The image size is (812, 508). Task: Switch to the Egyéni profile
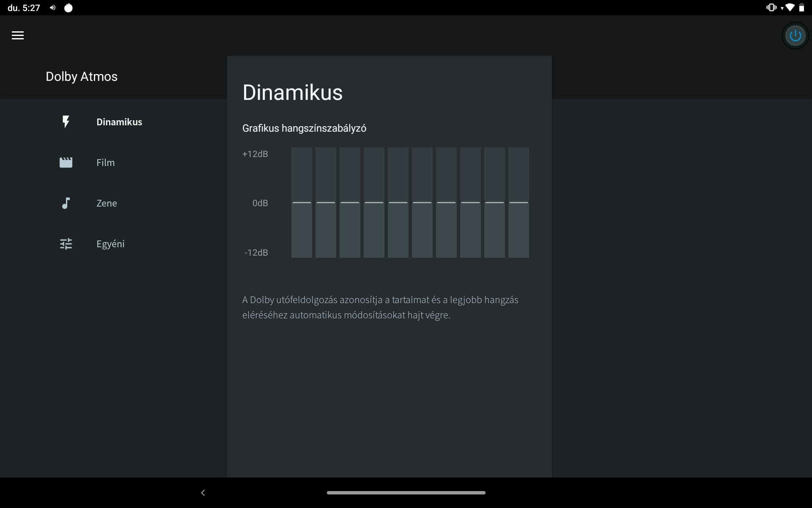tap(110, 244)
